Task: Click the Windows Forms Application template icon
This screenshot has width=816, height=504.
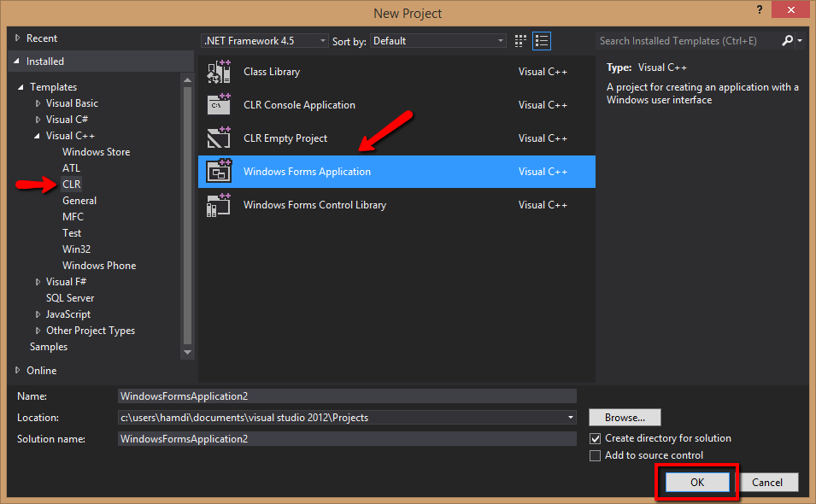Action: click(219, 171)
